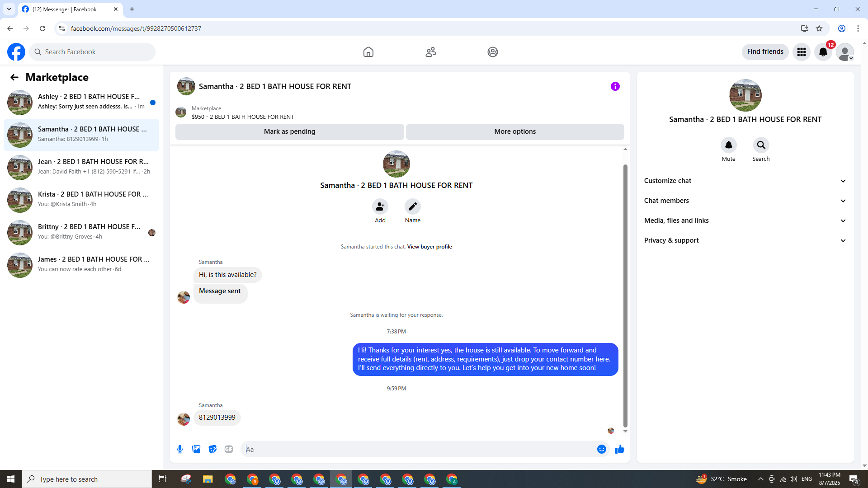
Task: Open Facebook notifications bell
Action: click(x=823, y=52)
